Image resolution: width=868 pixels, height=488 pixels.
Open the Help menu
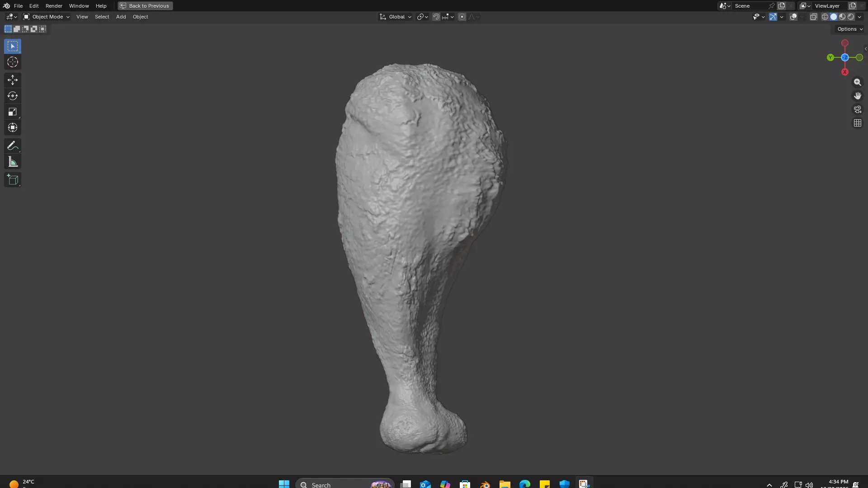pyautogui.click(x=101, y=6)
